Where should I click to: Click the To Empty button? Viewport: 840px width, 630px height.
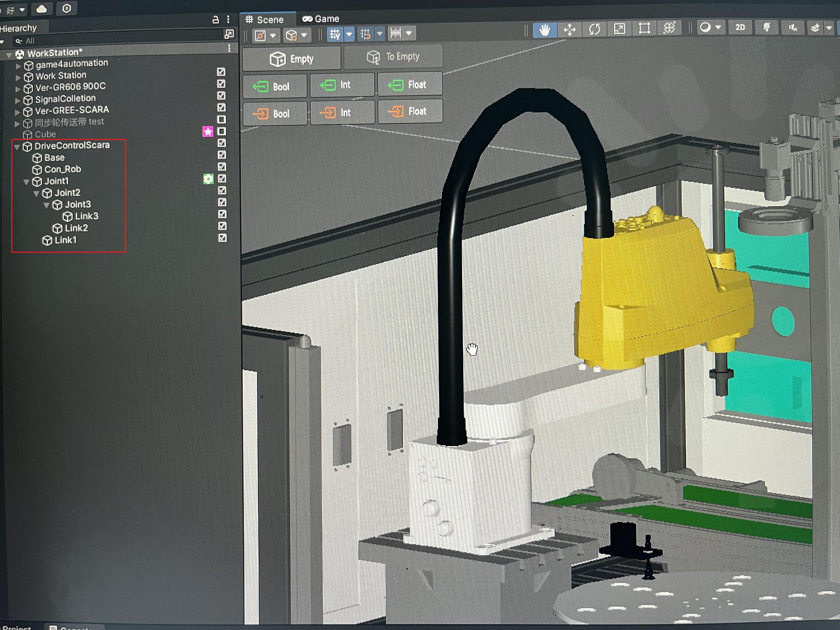point(393,57)
